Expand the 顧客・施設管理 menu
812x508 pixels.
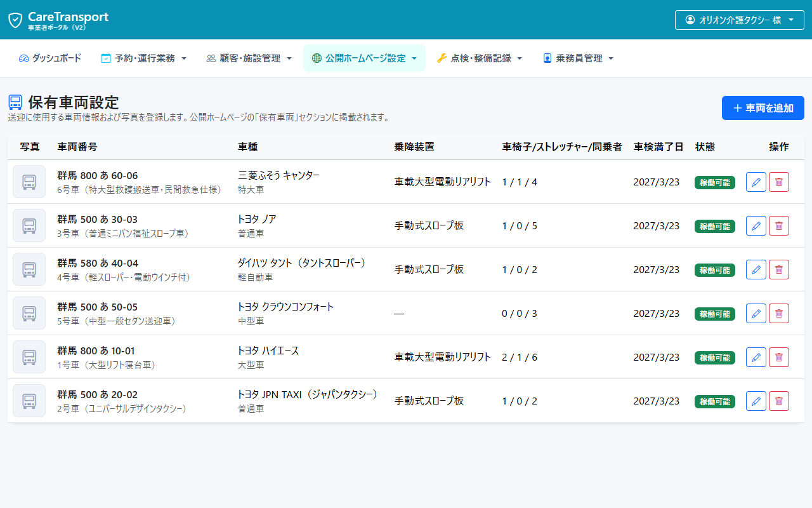(249, 58)
